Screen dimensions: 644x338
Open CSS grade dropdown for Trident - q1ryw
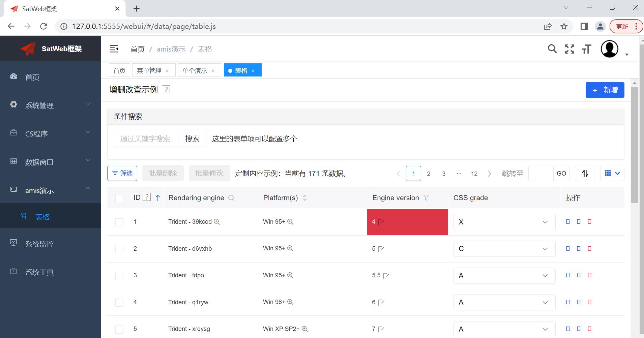pos(504,302)
